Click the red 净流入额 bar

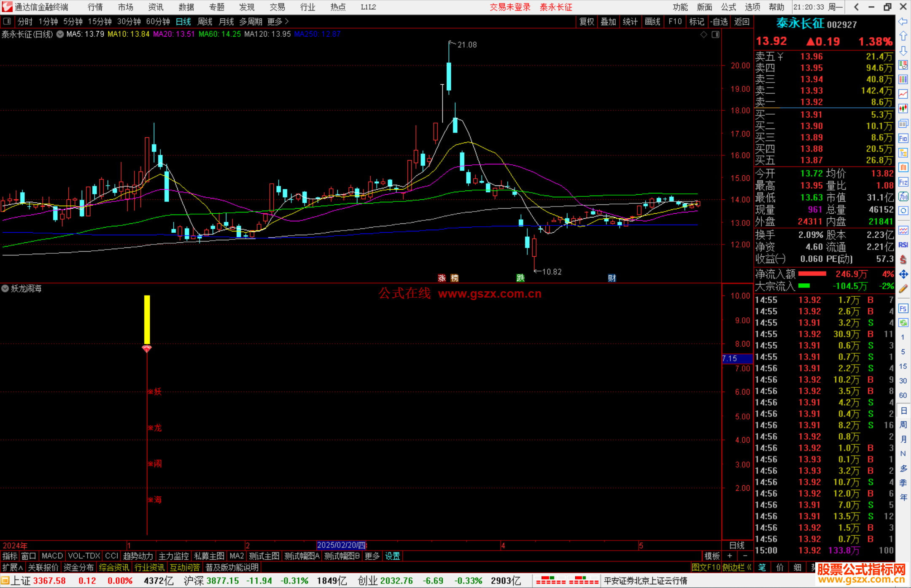click(812, 274)
